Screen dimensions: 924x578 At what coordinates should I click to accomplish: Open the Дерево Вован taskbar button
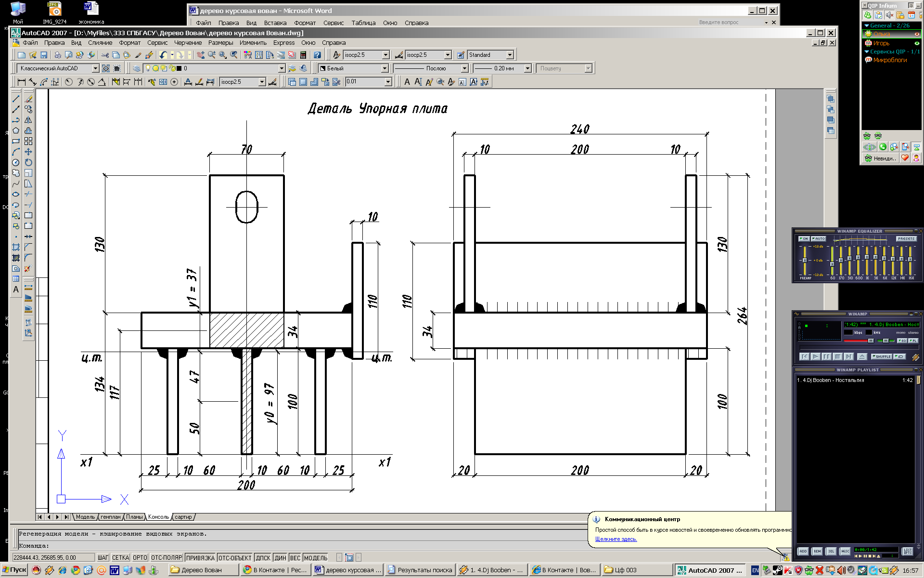pos(204,570)
